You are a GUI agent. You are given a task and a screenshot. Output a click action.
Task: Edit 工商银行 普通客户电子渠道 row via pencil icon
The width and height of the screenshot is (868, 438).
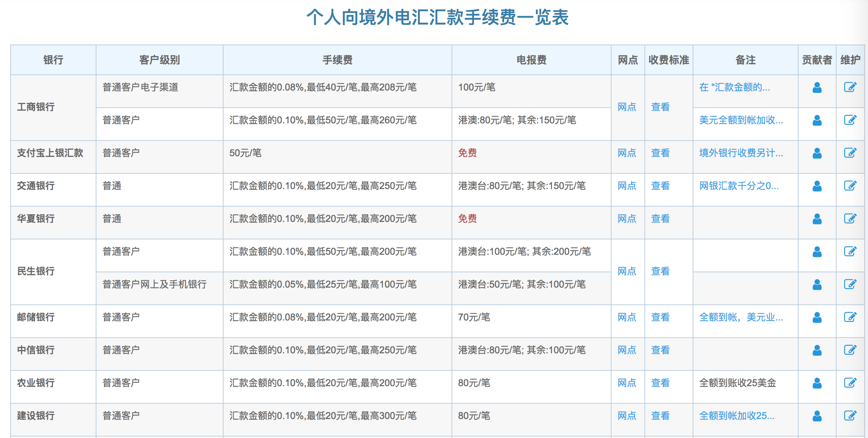(850, 87)
